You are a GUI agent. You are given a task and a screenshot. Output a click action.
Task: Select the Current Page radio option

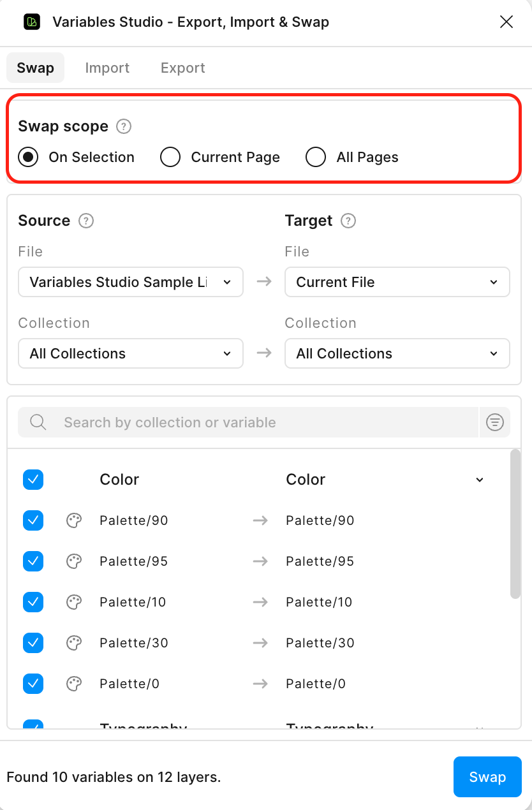(170, 157)
